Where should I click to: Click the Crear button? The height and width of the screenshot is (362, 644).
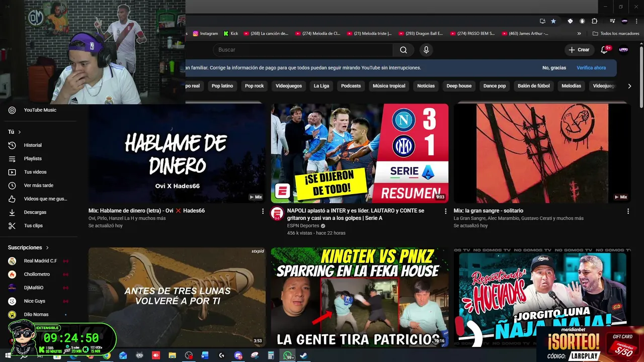point(579,50)
